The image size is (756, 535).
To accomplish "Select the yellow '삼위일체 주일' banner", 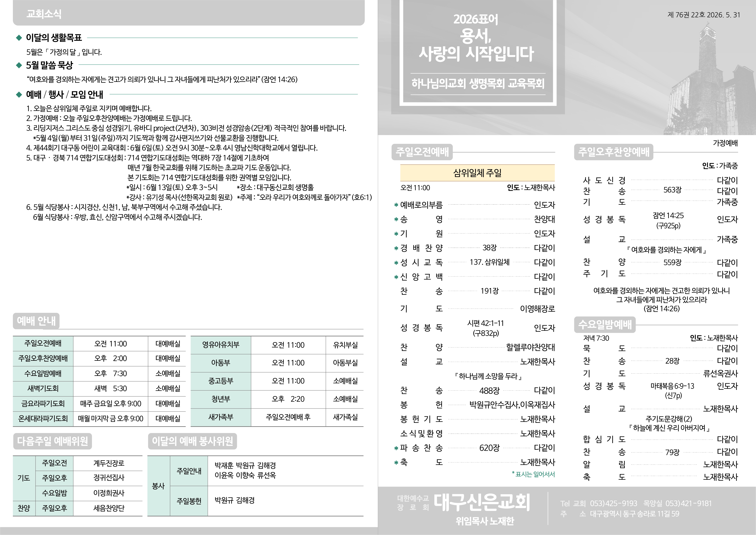I will coord(477,173).
